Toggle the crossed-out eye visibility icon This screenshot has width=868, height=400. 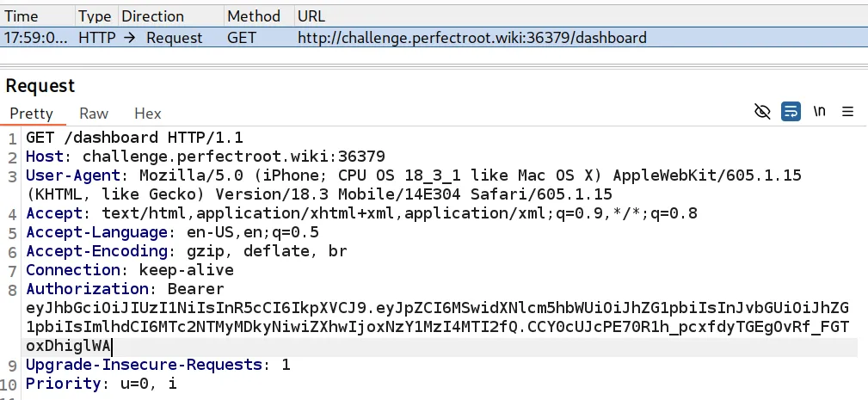coord(762,112)
